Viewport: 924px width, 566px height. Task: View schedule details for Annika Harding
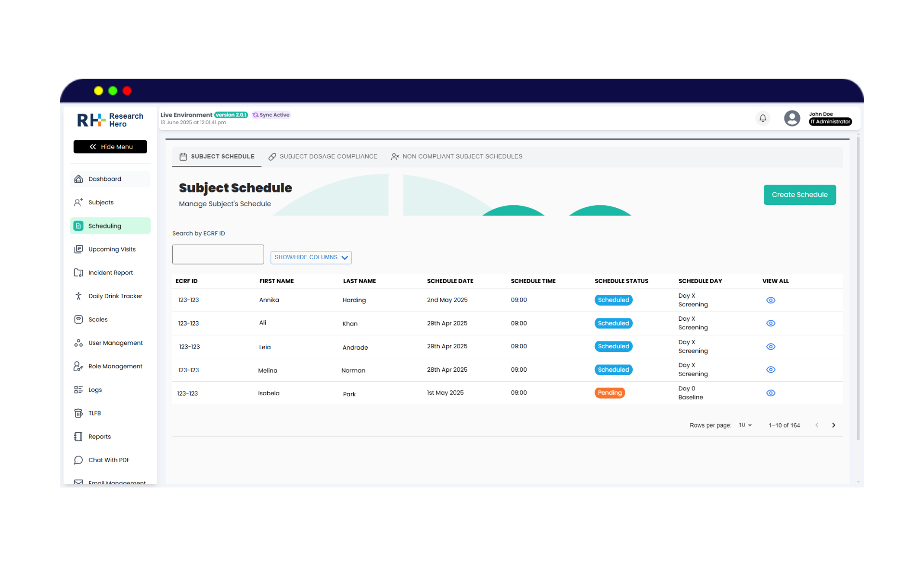(x=770, y=300)
